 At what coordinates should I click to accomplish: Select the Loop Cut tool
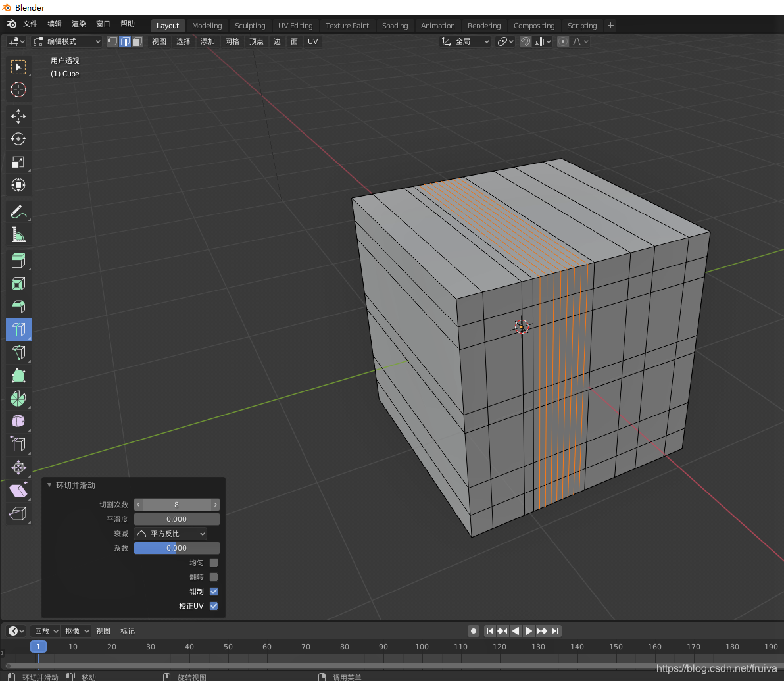pyautogui.click(x=18, y=329)
